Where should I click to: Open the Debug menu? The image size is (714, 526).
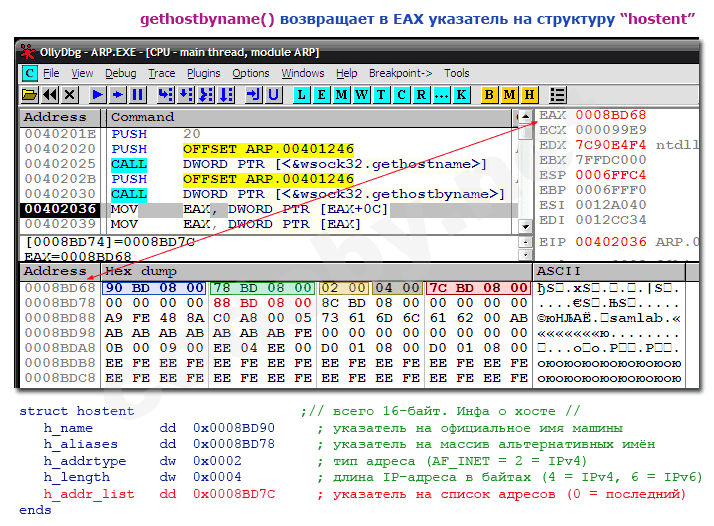point(120,73)
